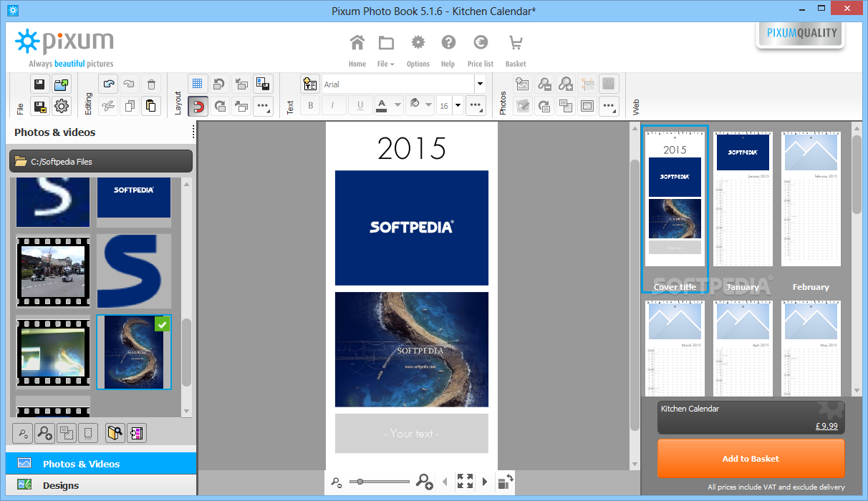This screenshot has width=868, height=501.
Task: Expand more Text options
Action: coord(476,107)
